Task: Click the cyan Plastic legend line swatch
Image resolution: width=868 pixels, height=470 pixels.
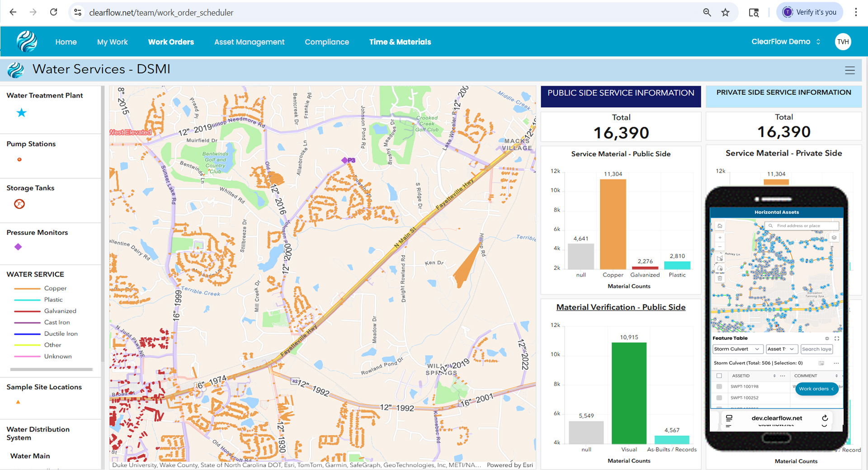Action: 27,300
